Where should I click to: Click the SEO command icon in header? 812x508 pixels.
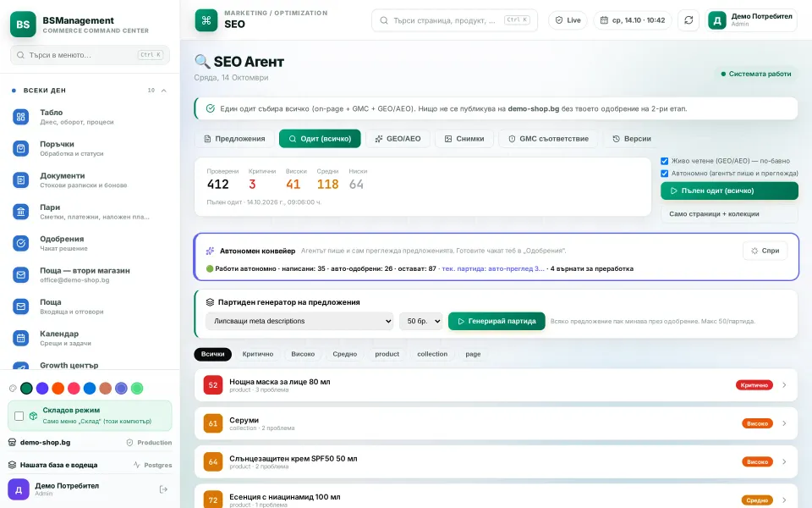point(206,20)
